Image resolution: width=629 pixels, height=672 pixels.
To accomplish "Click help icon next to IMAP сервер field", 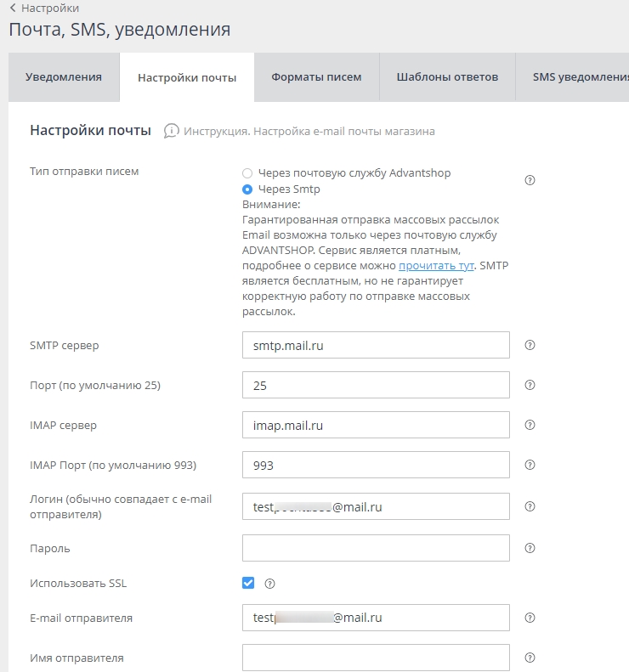I will pyautogui.click(x=530, y=425).
